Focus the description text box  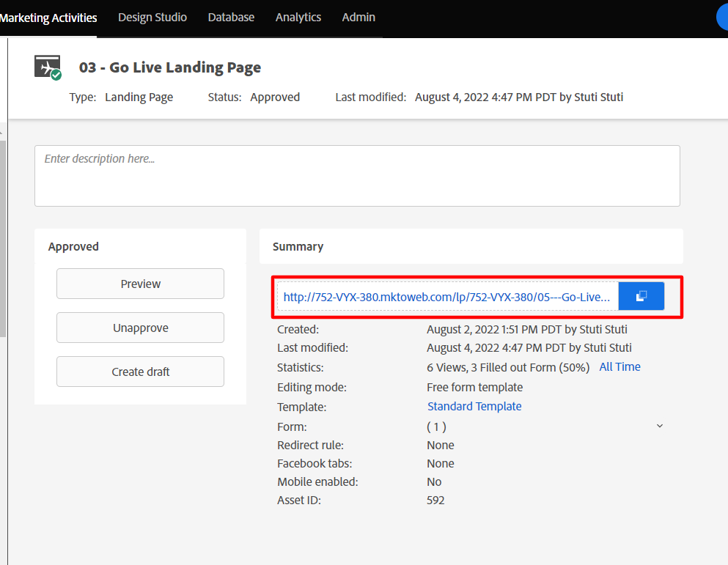pyautogui.click(x=357, y=176)
